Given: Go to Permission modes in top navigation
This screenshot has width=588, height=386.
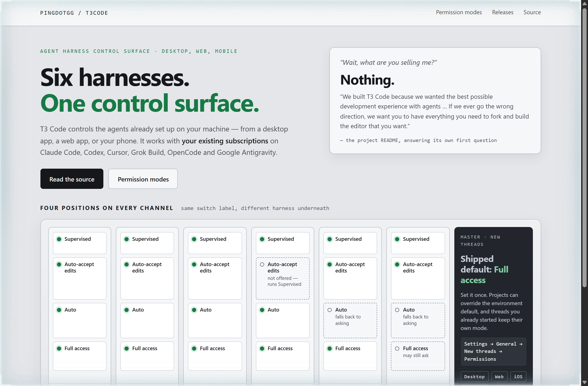Looking at the screenshot, I should (x=458, y=12).
